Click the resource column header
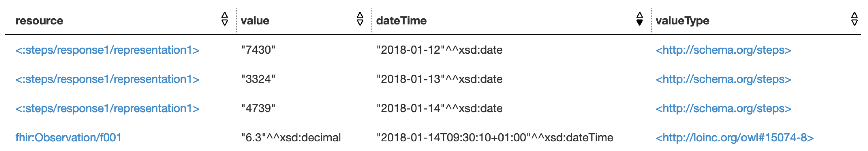868x151 pixels. pos(39,21)
